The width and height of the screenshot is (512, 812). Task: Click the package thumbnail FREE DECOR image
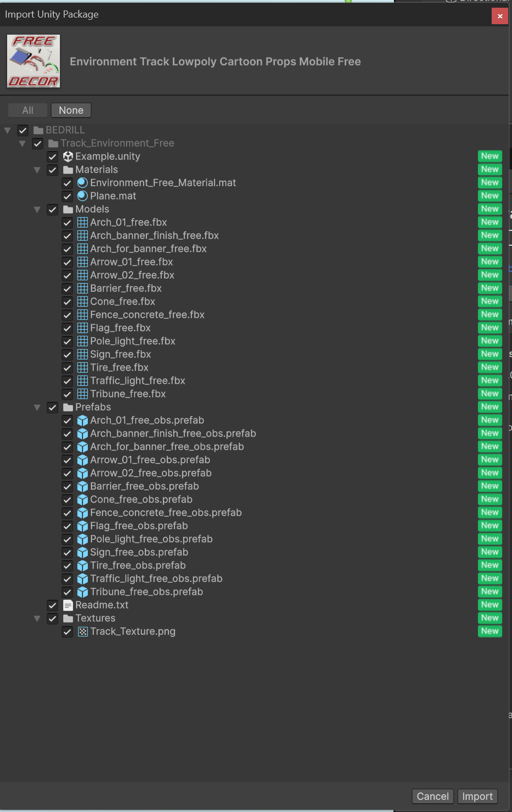coord(34,61)
